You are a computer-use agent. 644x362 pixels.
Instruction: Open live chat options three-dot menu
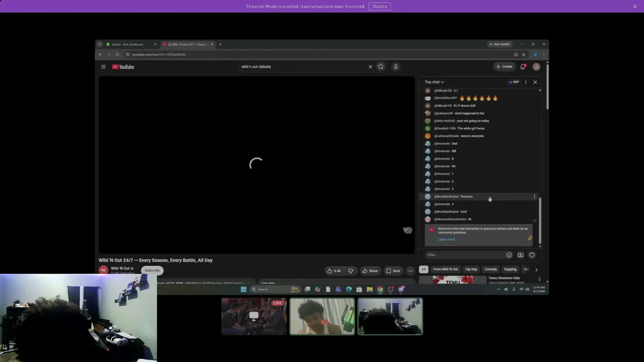(x=526, y=82)
